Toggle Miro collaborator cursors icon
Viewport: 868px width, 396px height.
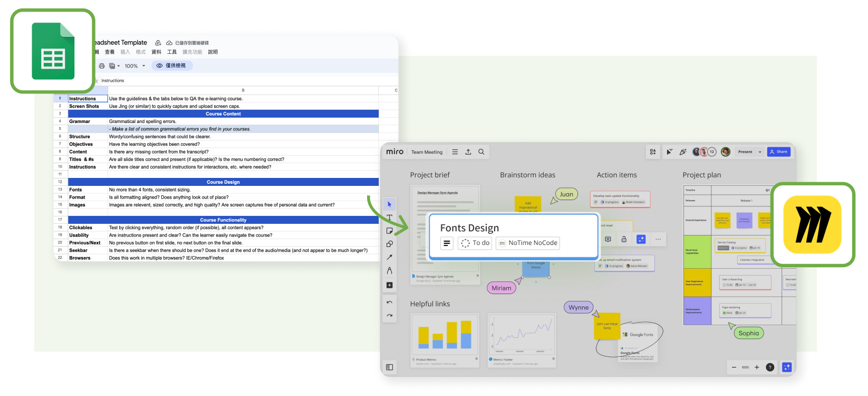pos(670,152)
